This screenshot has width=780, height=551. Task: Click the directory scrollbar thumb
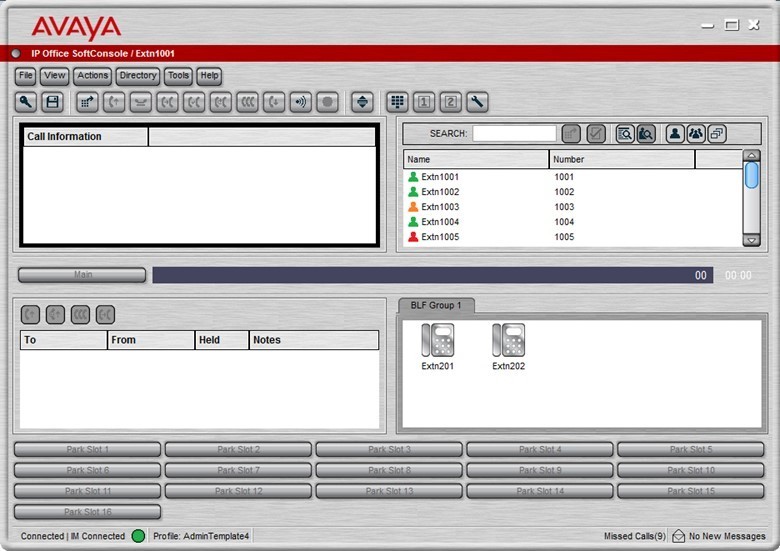[x=752, y=175]
